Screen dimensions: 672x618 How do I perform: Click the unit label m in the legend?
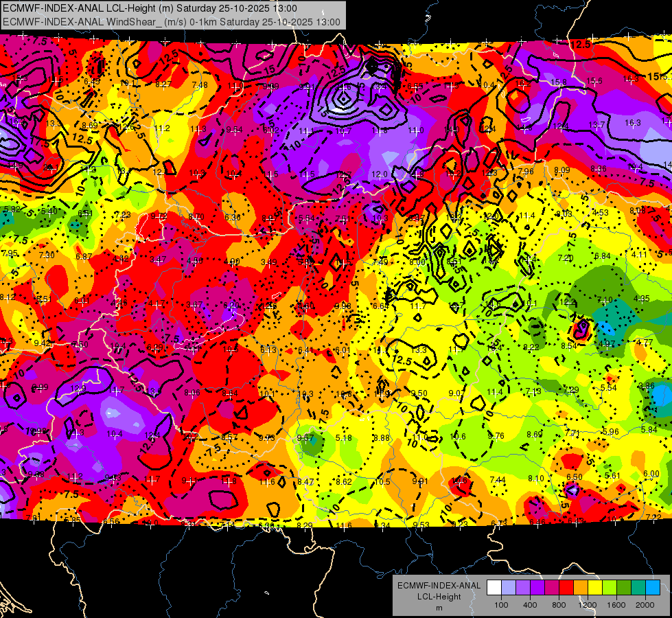tap(439, 608)
